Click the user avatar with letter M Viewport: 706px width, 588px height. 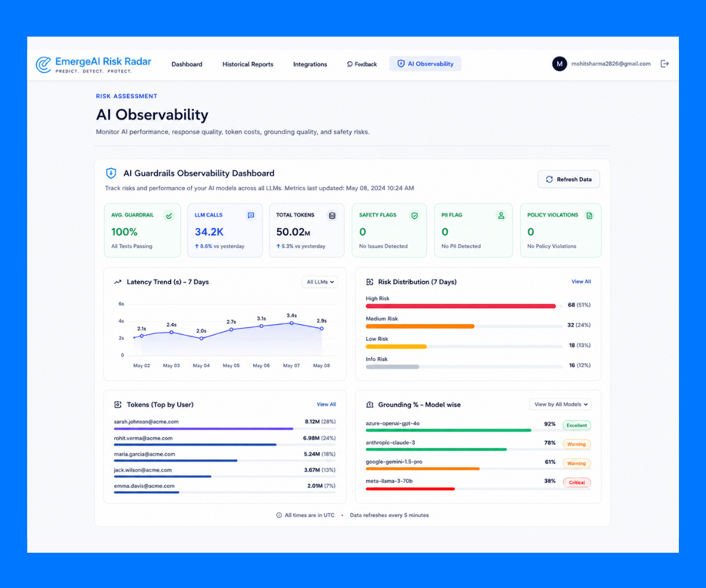(x=560, y=64)
